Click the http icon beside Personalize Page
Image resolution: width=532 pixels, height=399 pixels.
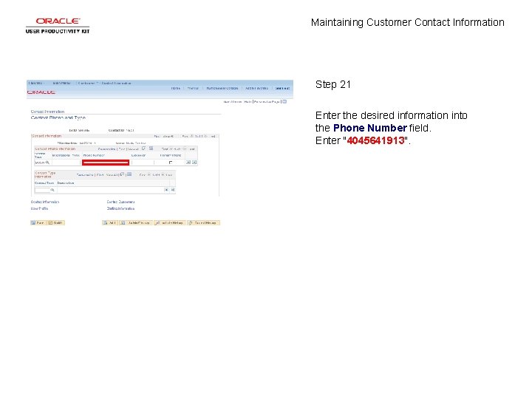(x=284, y=101)
